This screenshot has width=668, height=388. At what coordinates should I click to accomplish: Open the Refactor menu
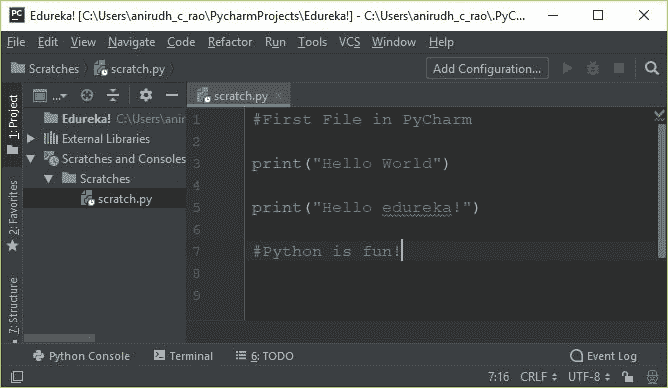coord(230,42)
